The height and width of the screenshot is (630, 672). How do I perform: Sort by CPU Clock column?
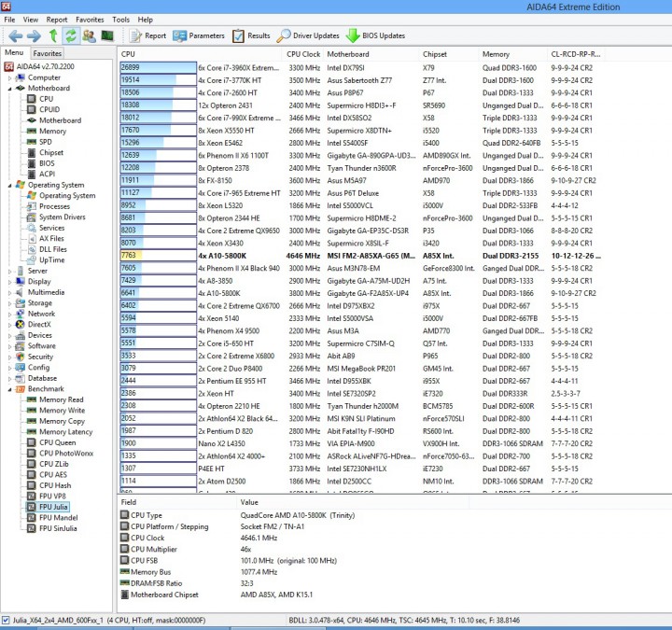pos(303,54)
